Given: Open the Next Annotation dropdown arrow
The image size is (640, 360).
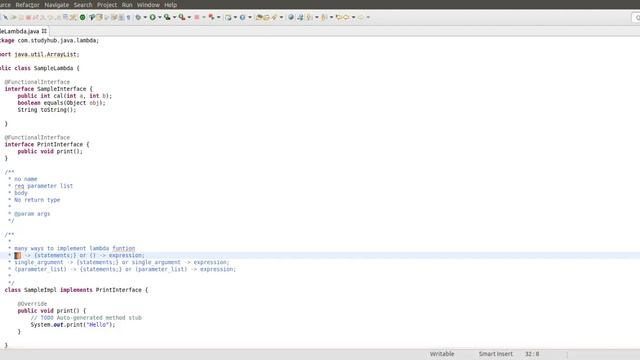Looking at the screenshot, I should 316,17.
